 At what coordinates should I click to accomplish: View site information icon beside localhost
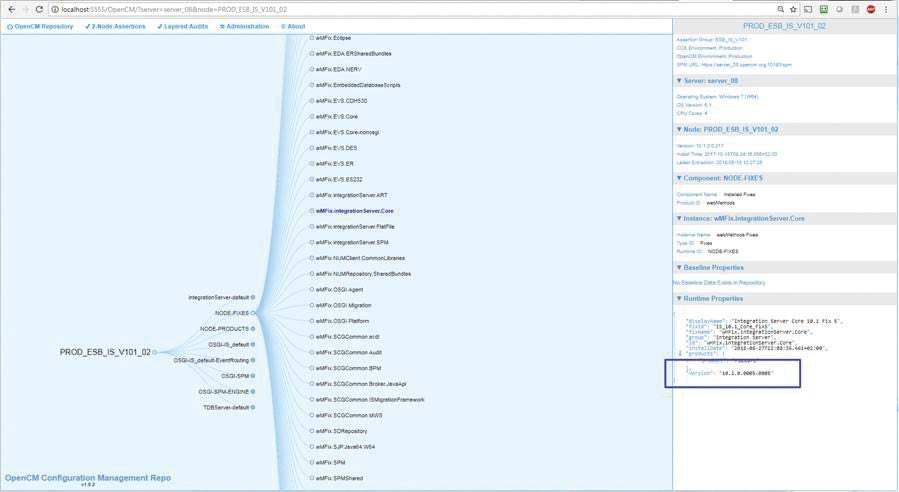tap(55, 9)
